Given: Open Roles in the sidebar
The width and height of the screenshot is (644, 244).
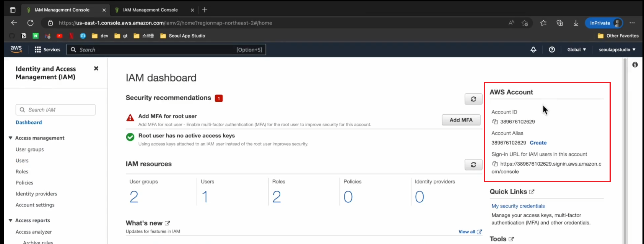Looking at the screenshot, I should point(22,171).
